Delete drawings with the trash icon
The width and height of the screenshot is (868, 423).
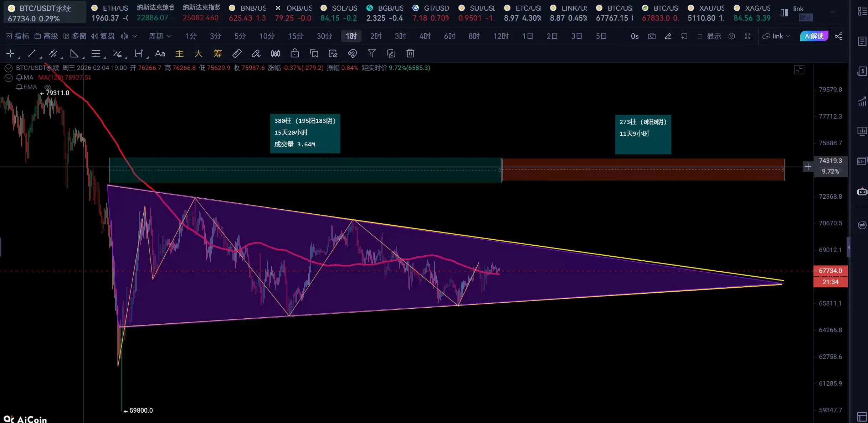[410, 53]
